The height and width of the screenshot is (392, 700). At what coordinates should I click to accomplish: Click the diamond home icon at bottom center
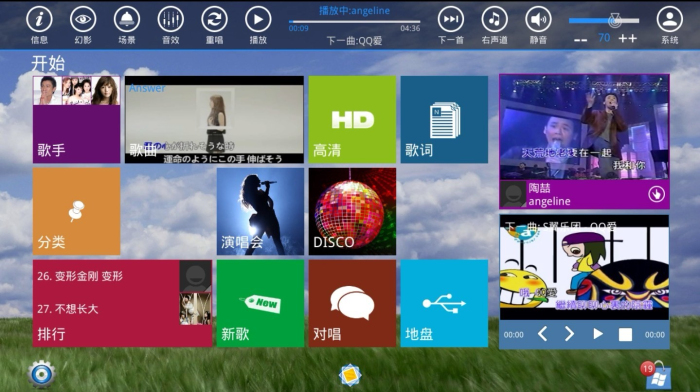coord(350,375)
